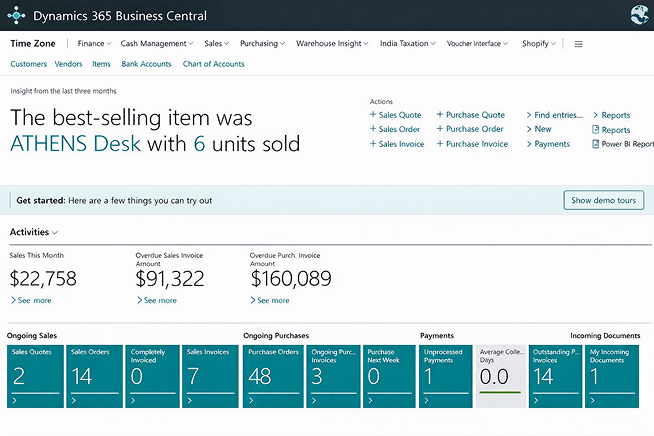Click the arrow on Completely Invoiced tile

tap(133, 401)
